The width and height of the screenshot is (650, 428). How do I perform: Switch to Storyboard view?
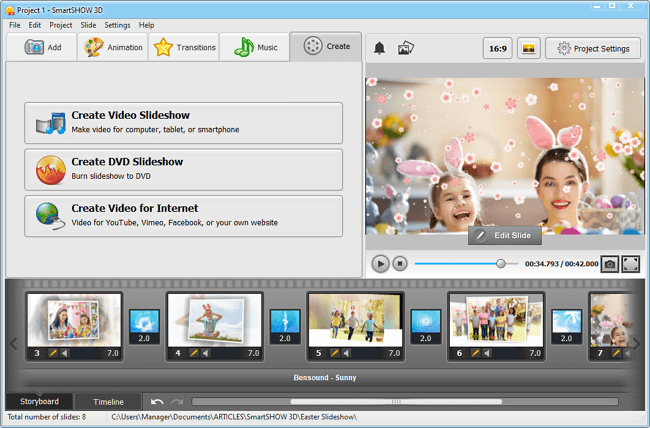click(x=39, y=401)
